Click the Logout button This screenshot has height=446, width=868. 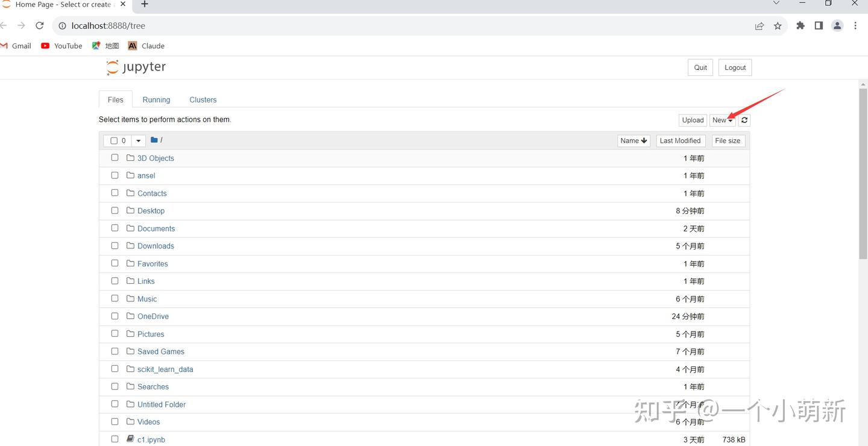click(735, 67)
